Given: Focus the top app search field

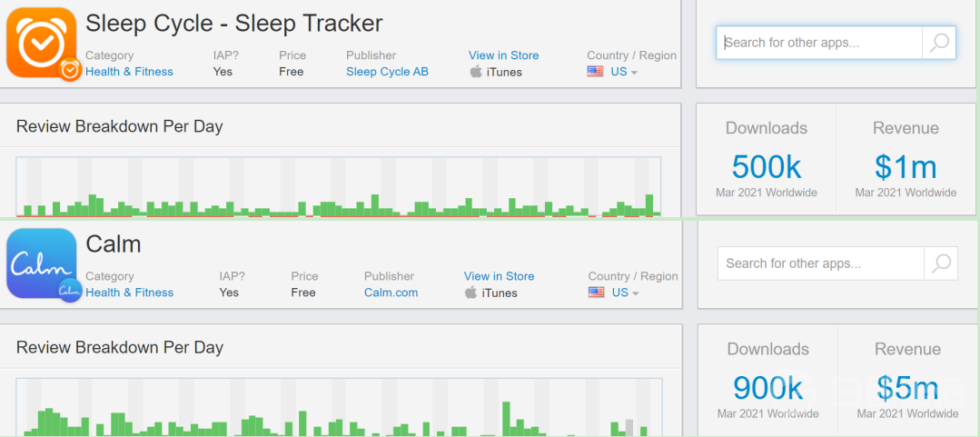Looking at the screenshot, I should pos(819,42).
